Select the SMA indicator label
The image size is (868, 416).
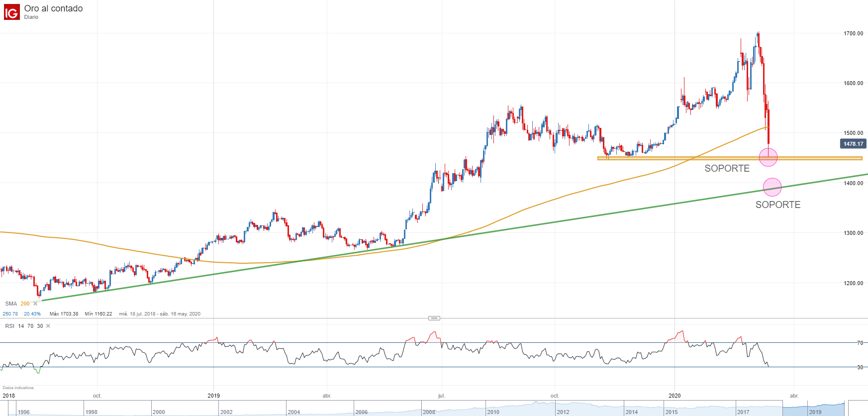pyautogui.click(x=11, y=304)
